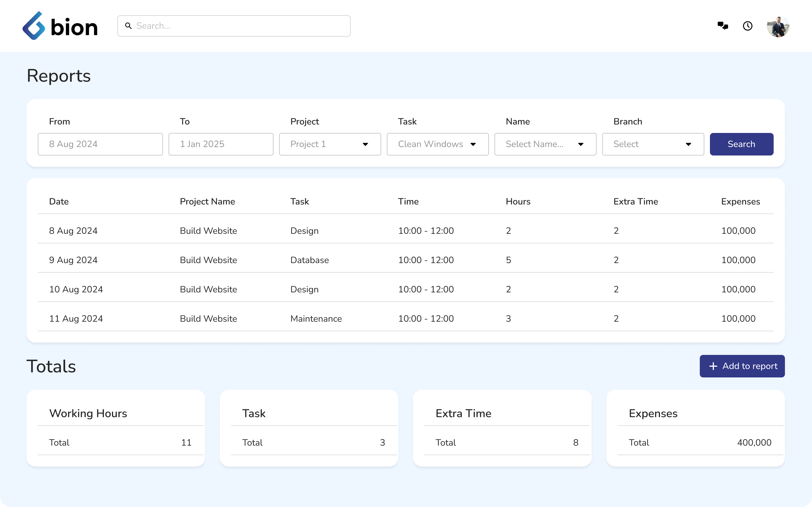The width and height of the screenshot is (812, 507).
Task: Click the Expenses column header
Action: [740, 201]
